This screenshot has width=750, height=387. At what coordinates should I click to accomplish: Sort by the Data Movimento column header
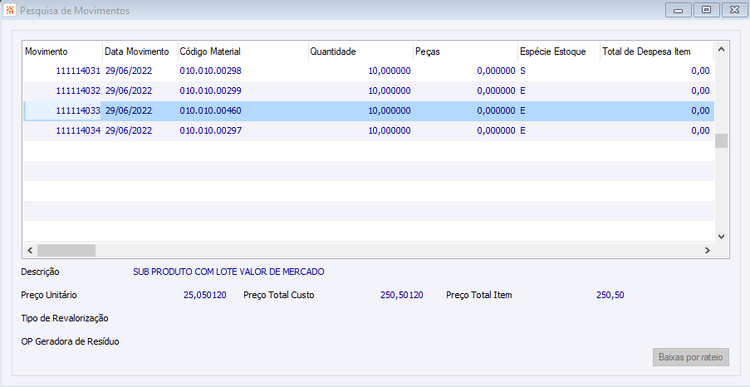click(x=140, y=52)
